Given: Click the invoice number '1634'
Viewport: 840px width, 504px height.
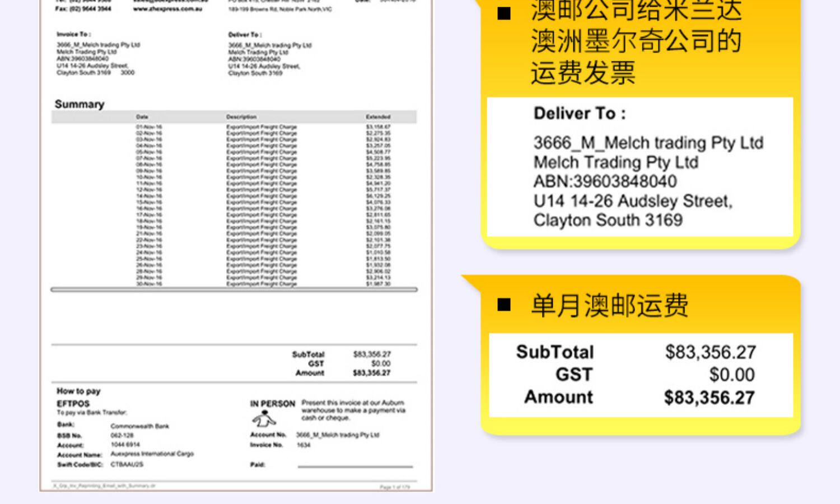Looking at the screenshot, I should (x=304, y=445).
